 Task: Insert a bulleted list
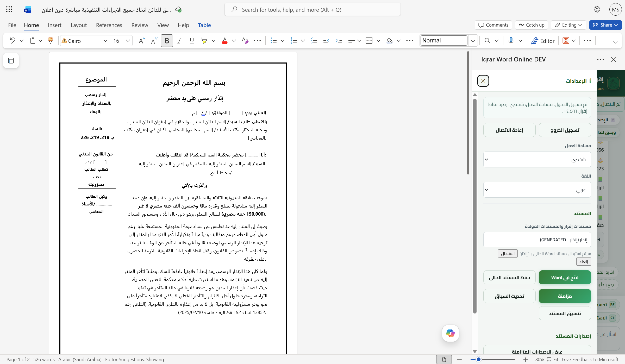coord(273,41)
